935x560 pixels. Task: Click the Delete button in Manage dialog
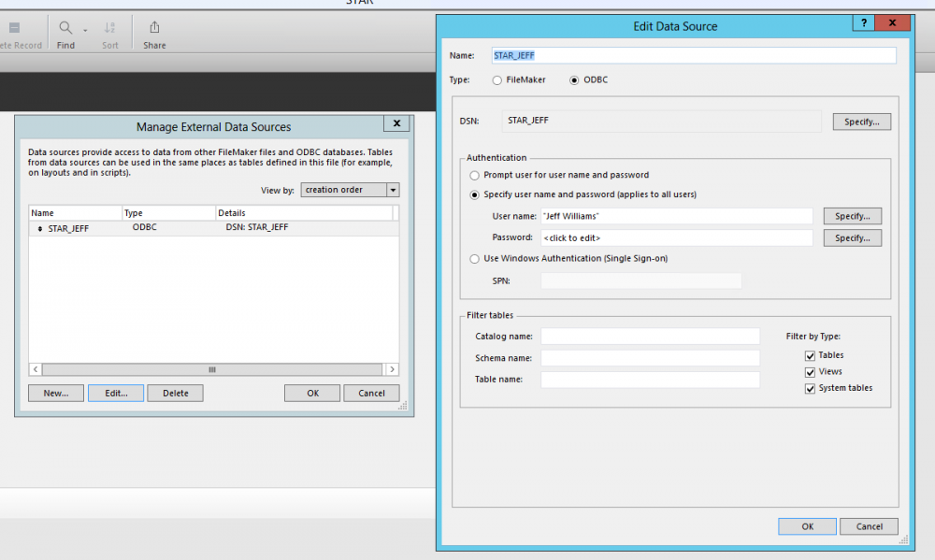tap(176, 393)
